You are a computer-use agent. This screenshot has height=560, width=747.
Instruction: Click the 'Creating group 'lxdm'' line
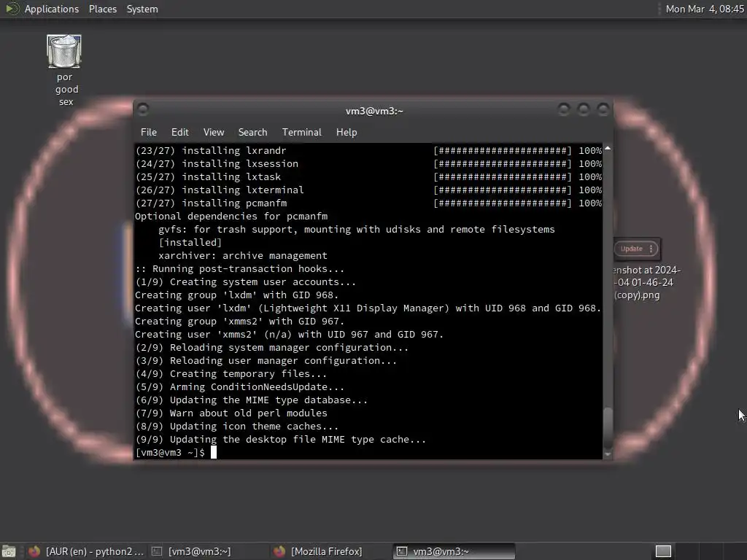(237, 295)
